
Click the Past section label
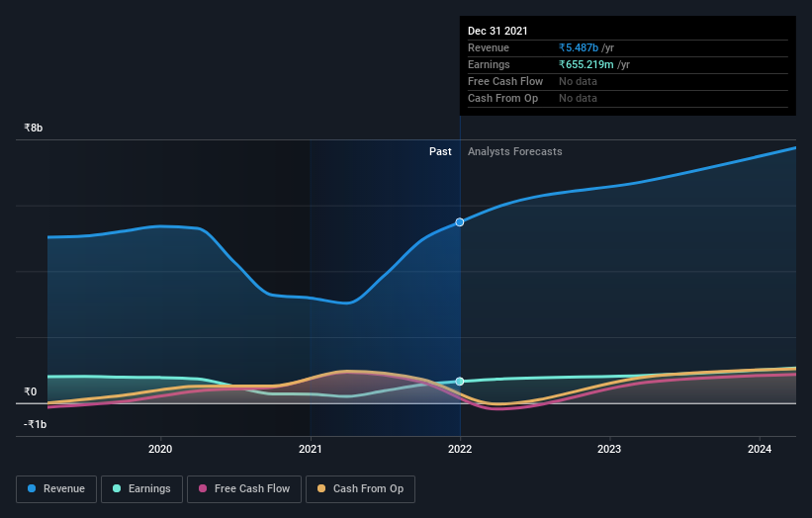440,151
